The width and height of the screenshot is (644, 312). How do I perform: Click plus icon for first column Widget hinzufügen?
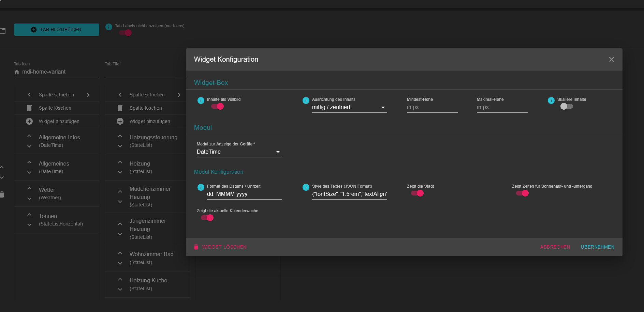pos(29,121)
